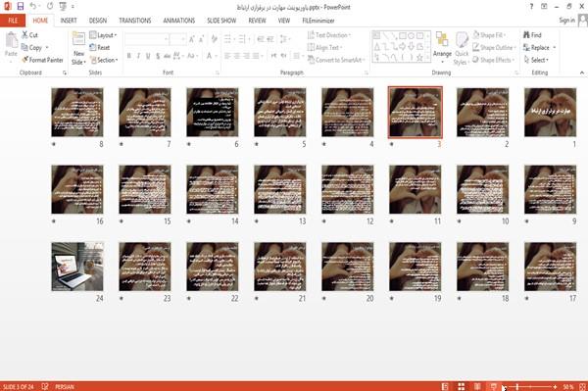588x391 pixels.
Task: Switch to Normal view in status bar
Action: (x=445, y=386)
